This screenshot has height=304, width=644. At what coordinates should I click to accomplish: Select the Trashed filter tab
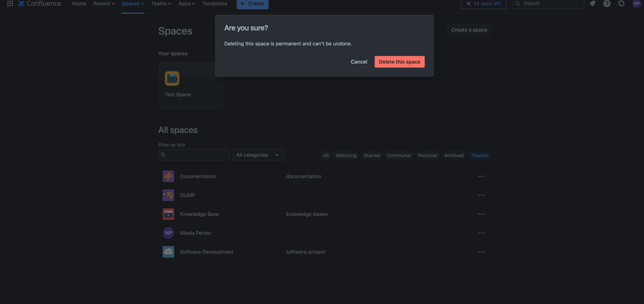tap(479, 156)
